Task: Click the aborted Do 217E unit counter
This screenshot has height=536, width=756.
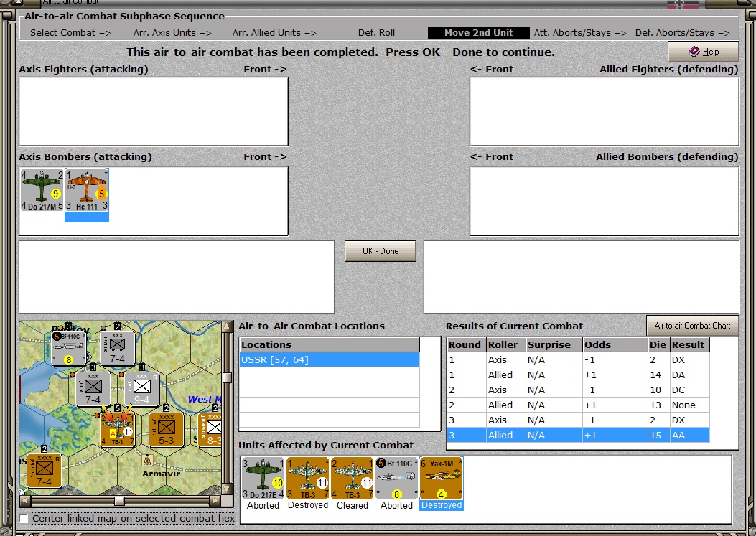Action: coord(263,479)
